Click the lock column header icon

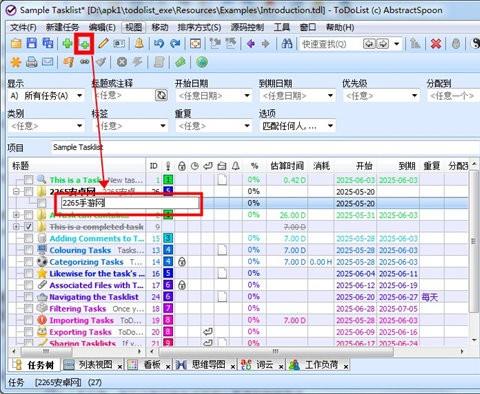pos(182,166)
